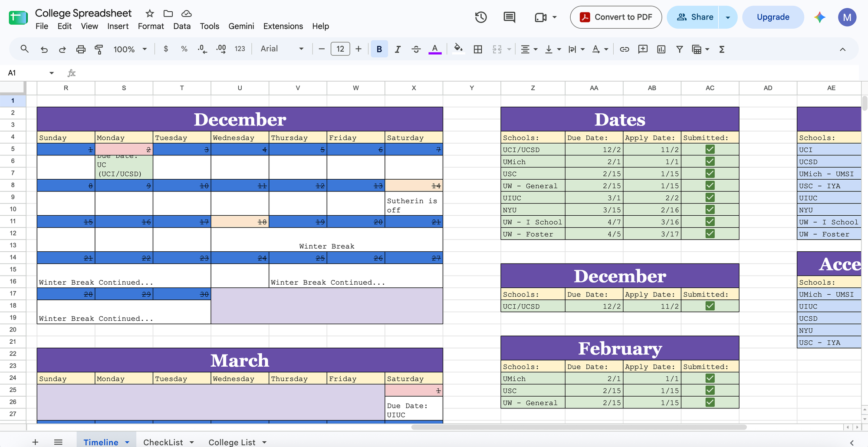868x447 pixels.
Task: Add a comment from the toolbar
Action: pyautogui.click(x=643, y=49)
